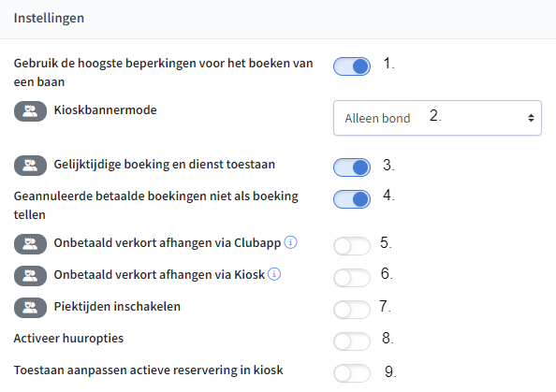Enable Toestaan aanpassen actieve reservering in kiosk
The height and width of the screenshot is (392, 556).
coord(352,373)
